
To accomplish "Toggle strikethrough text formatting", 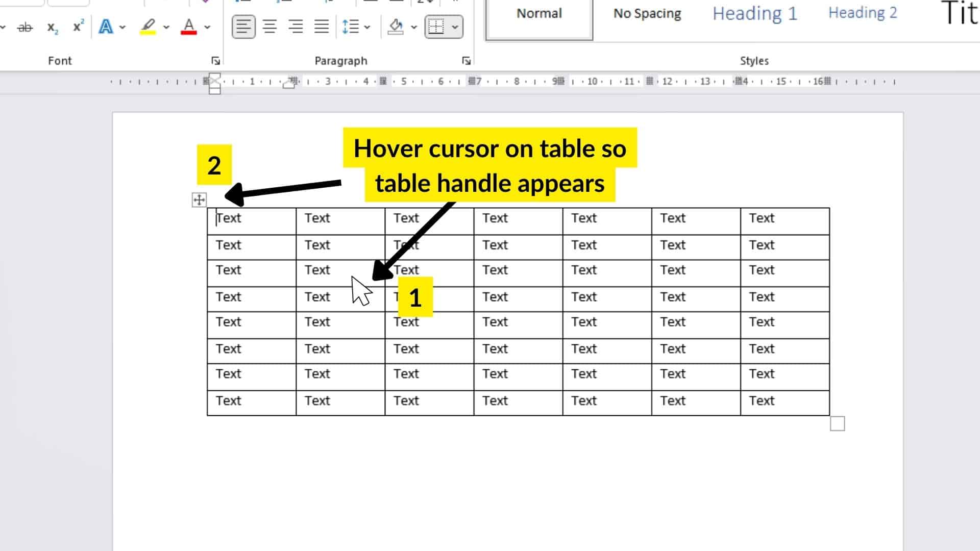I will tap(25, 26).
